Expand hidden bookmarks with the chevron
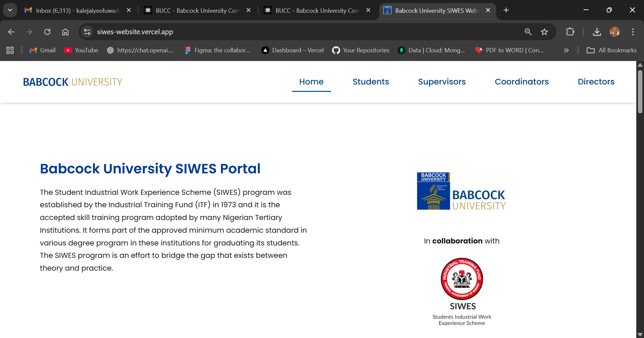 (566, 50)
